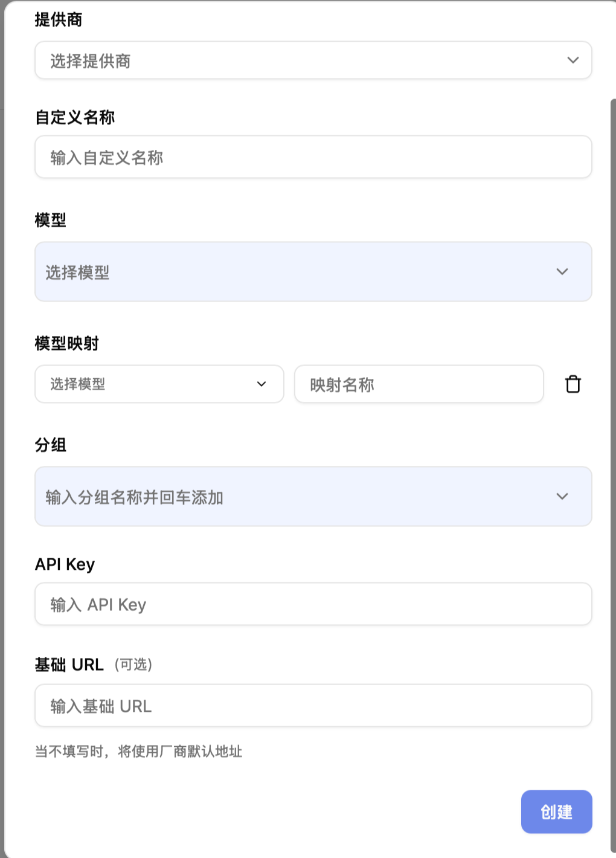Click the chevron on the 模型 selector
Image resolution: width=616 pixels, height=858 pixels.
(562, 271)
